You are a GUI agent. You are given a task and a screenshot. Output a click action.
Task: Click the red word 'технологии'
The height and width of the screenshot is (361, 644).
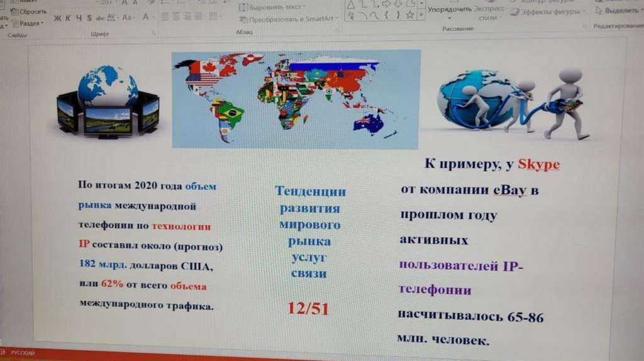point(181,226)
